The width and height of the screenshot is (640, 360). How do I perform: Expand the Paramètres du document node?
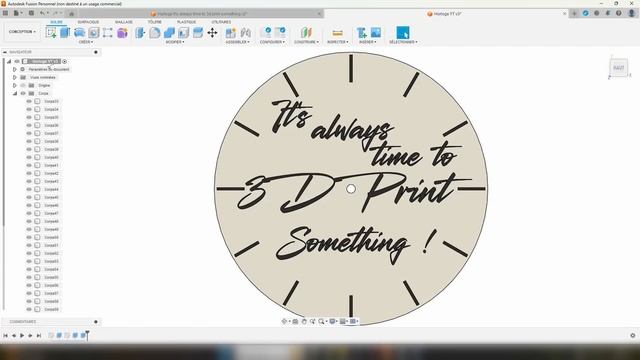click(15, 69)
